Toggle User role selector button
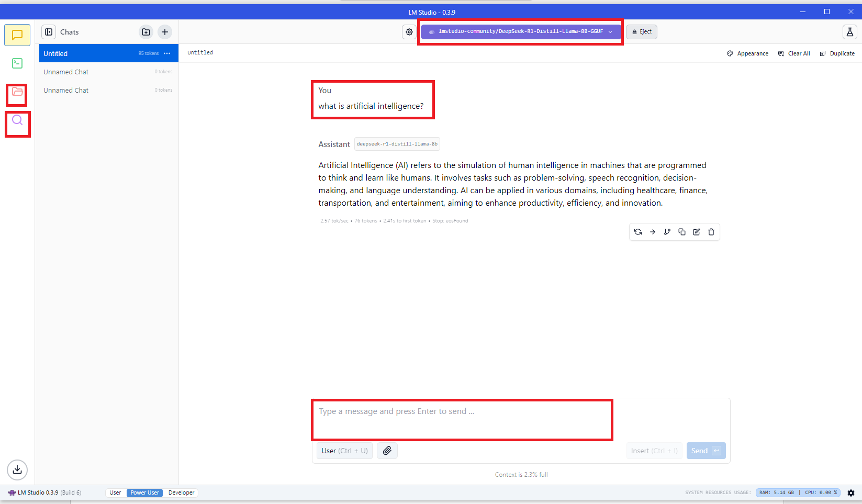The height and width of the screenshot is (504, 862). (344, 451)
